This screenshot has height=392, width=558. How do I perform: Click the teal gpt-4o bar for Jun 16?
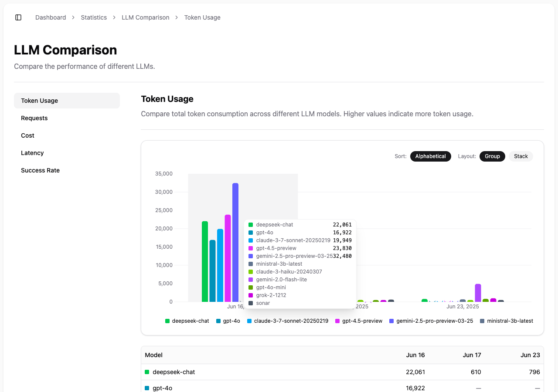(212, 271)
